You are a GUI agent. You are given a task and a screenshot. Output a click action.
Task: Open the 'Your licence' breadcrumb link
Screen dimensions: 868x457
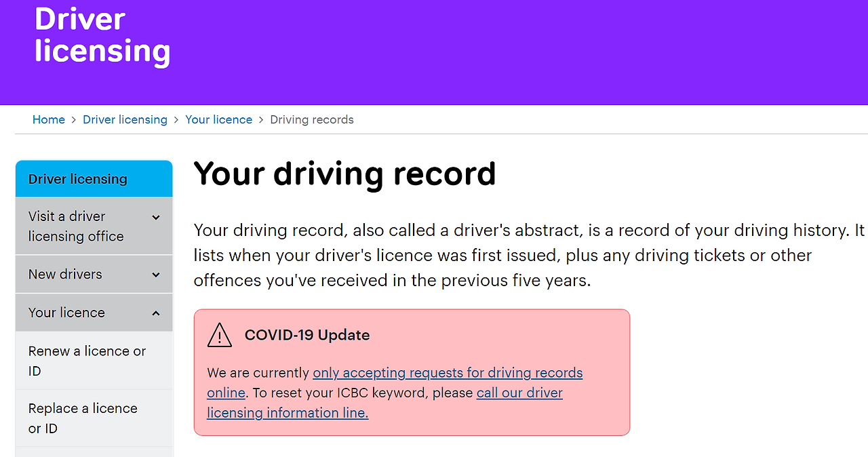pyautogui.click(x=218, y=119)
